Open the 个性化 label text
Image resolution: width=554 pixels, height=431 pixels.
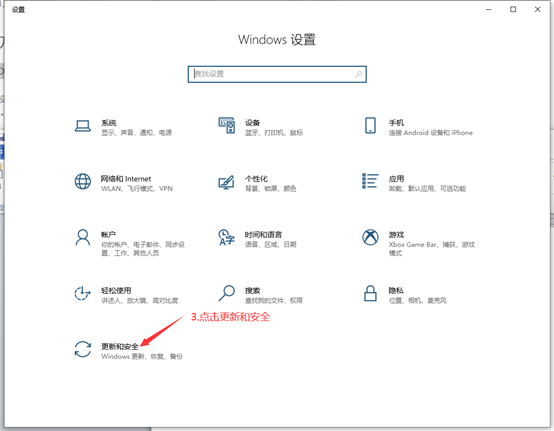256,179
